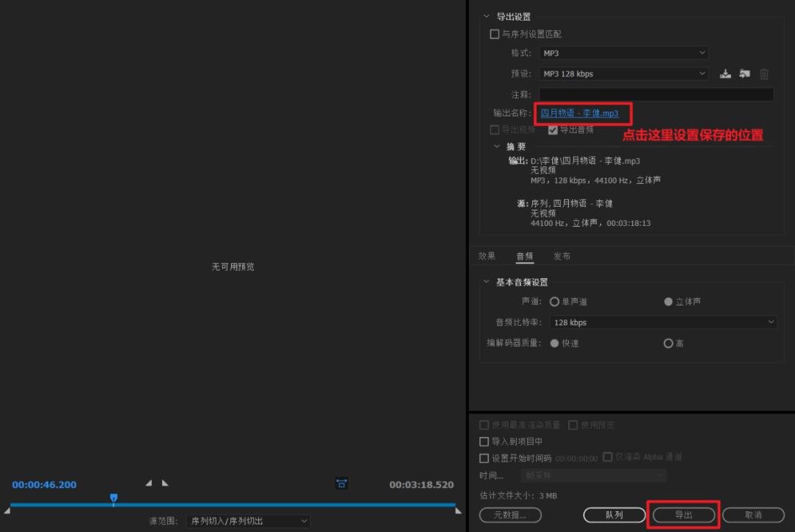Click the fit-to-range icon above the timeline

[341, 484]
